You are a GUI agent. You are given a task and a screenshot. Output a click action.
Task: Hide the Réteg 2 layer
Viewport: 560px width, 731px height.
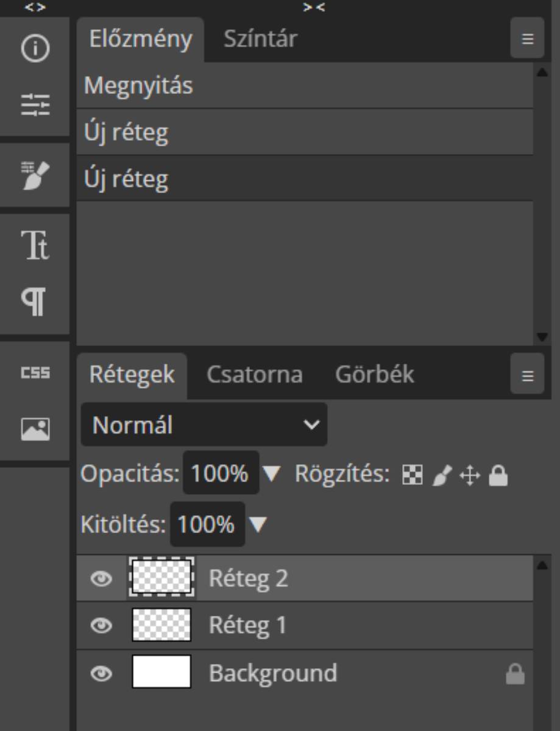(x=101, y=579)
